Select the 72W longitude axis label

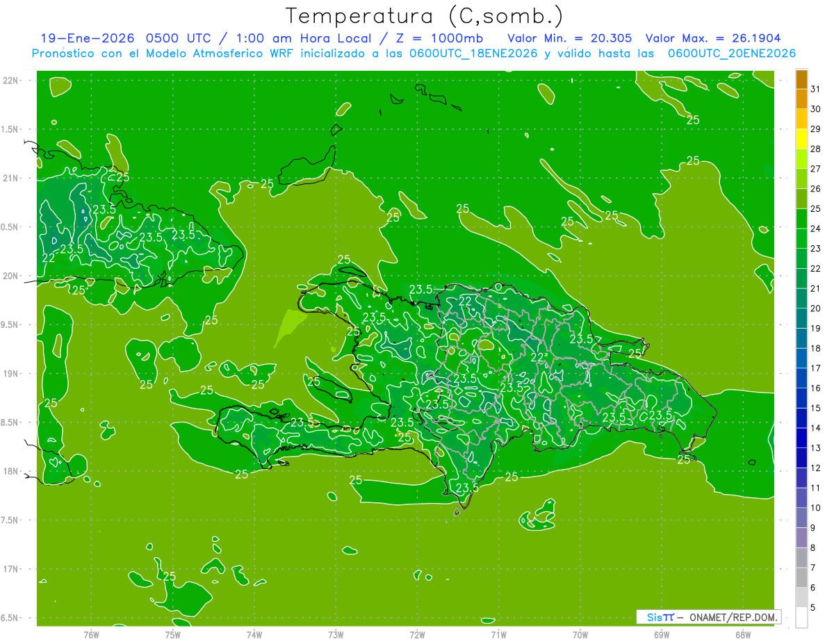click(417, 634)
